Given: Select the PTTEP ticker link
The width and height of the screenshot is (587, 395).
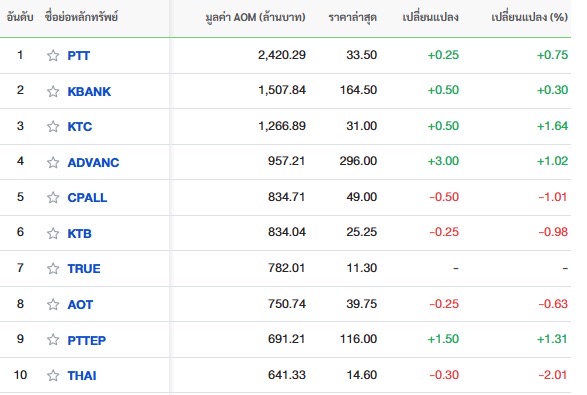Looking at the screenshot, I should tap(86, 340).
